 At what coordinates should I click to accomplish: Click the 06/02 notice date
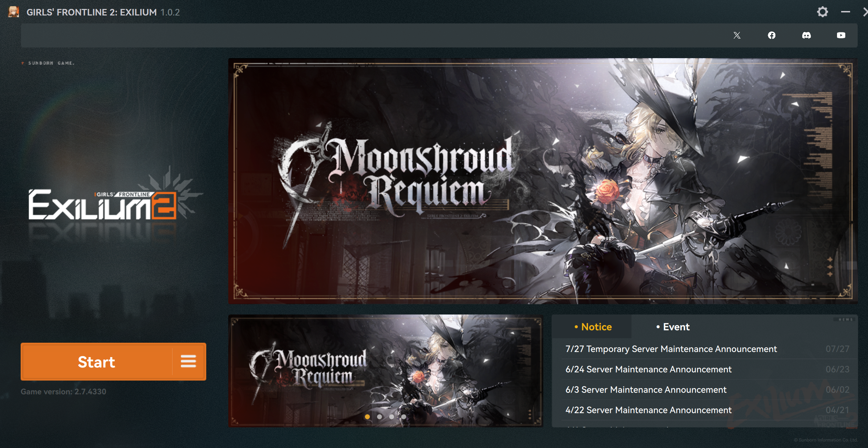point(837,390)
